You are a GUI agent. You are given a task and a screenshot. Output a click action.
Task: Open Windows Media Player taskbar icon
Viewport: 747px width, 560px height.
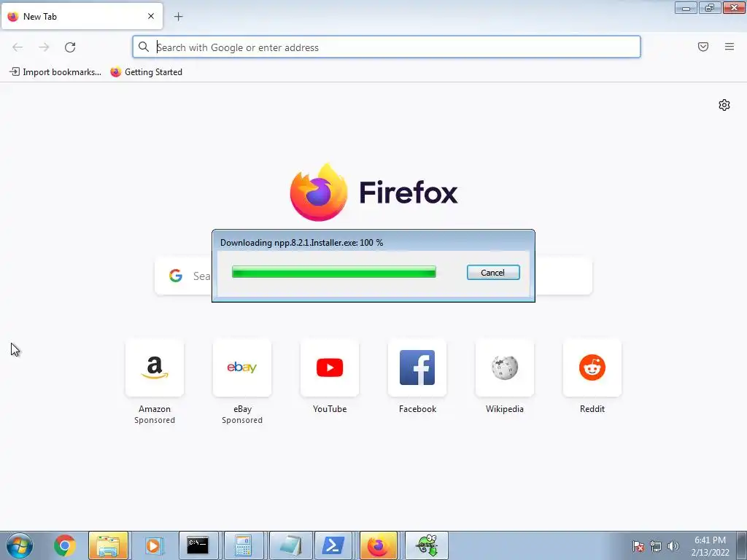pyautogui.click(x=153, y=545)
